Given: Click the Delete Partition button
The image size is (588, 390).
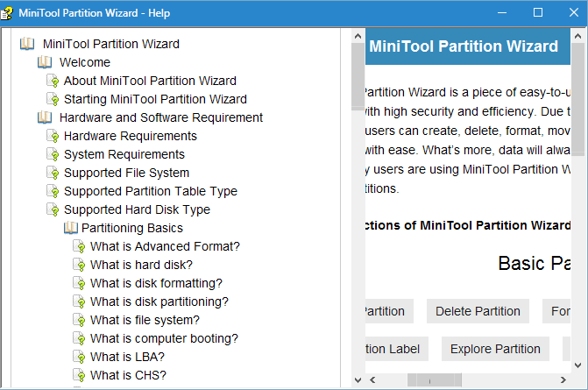Looking at the screenshot, I should click(x=478, y=311).
